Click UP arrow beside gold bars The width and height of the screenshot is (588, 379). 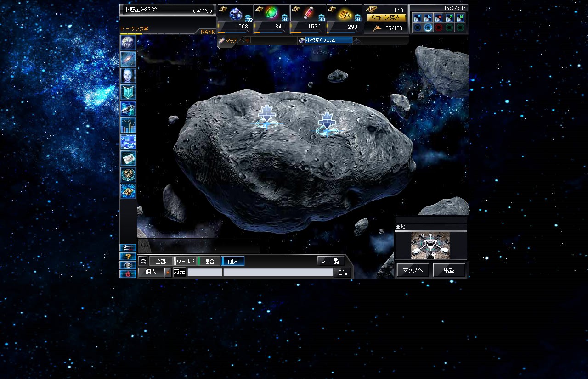pyautogui.click(x=358, y=18)
